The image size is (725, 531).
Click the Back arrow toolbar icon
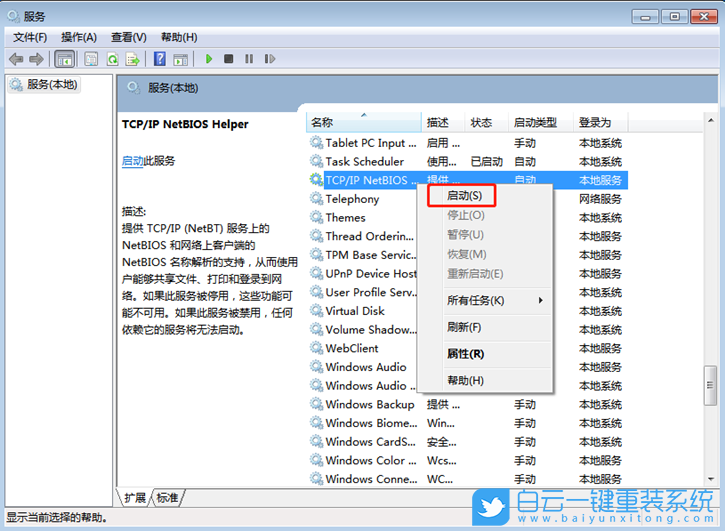16,59
